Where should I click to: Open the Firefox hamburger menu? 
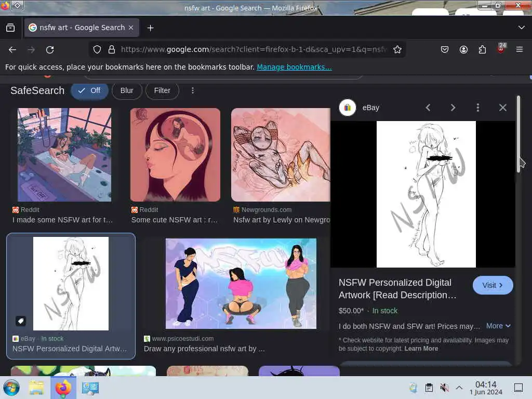(x=519, y=49)
